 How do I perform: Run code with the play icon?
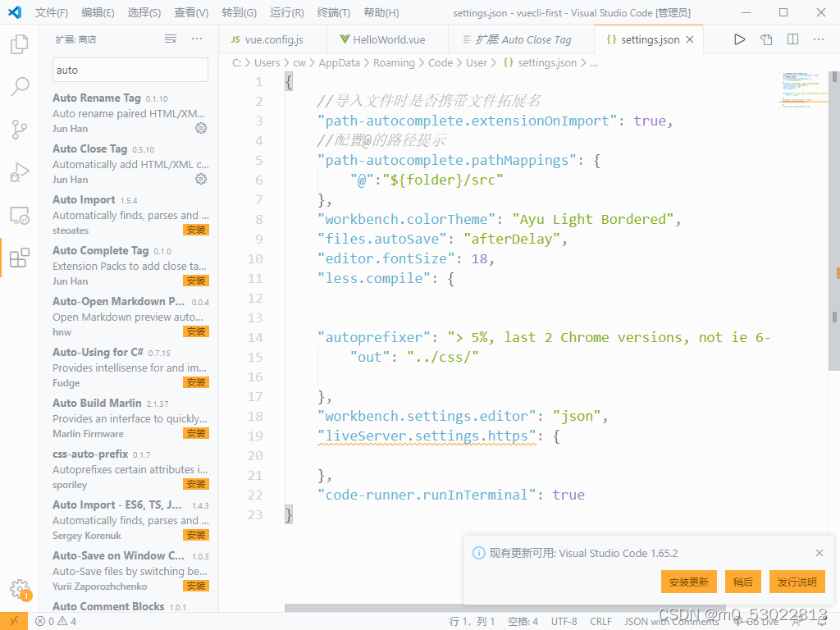click(x=739, y=39)
